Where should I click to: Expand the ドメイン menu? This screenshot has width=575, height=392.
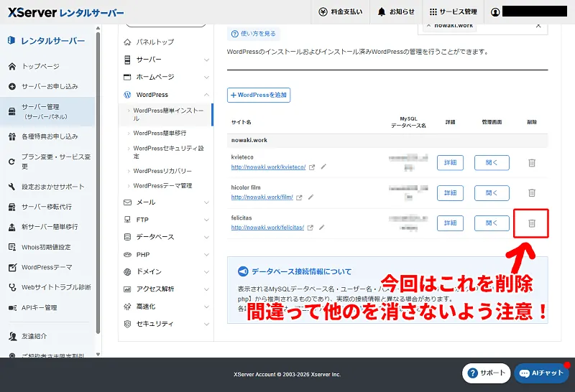tap(167, 271)
